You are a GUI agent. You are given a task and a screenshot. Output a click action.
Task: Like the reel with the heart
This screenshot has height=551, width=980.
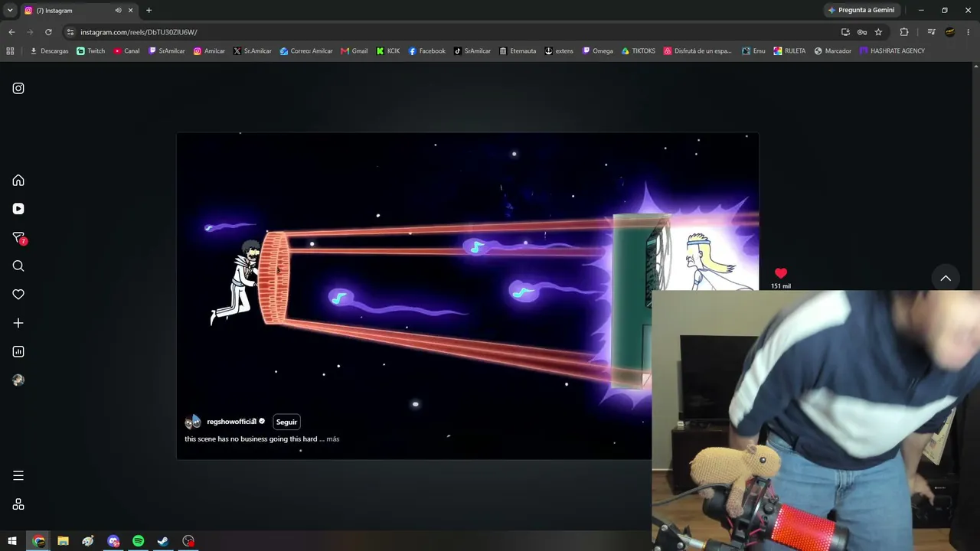781,273
